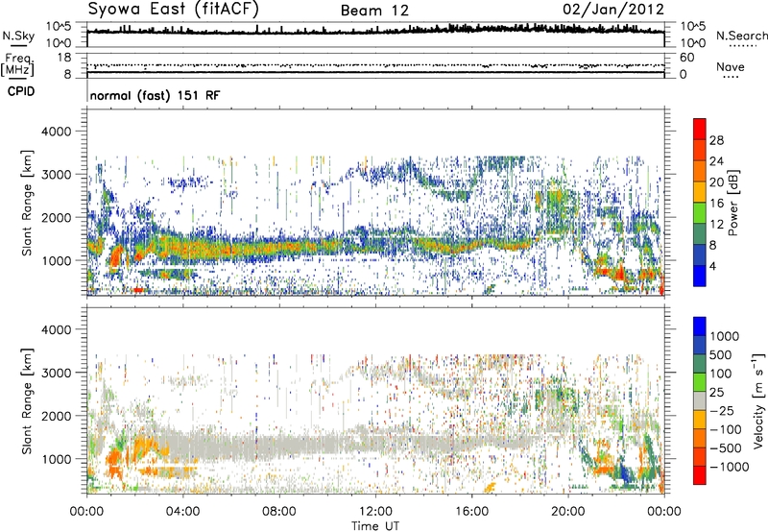Click the date '02/Jan/2012'
The width and height of the screenshot is (768, 532).
click(613, 10)
